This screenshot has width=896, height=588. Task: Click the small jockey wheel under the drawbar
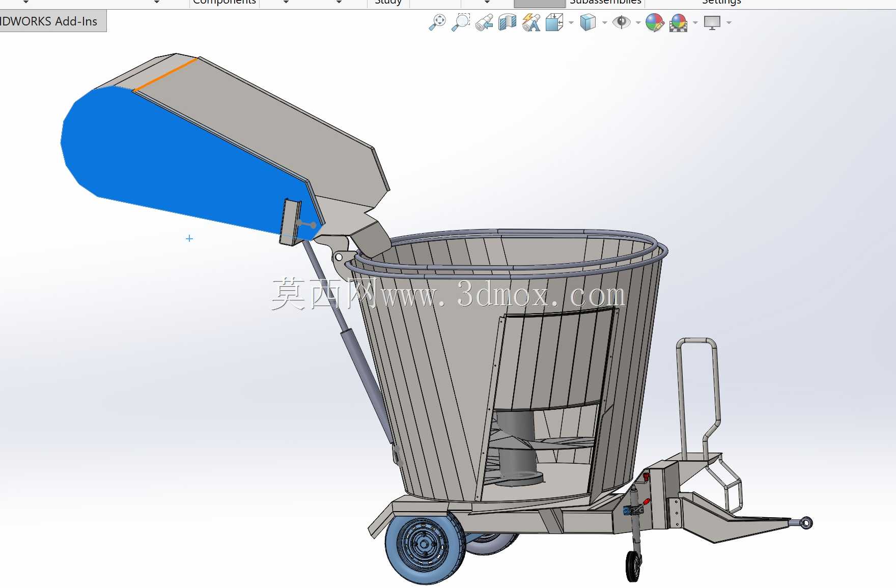point(633,566)
